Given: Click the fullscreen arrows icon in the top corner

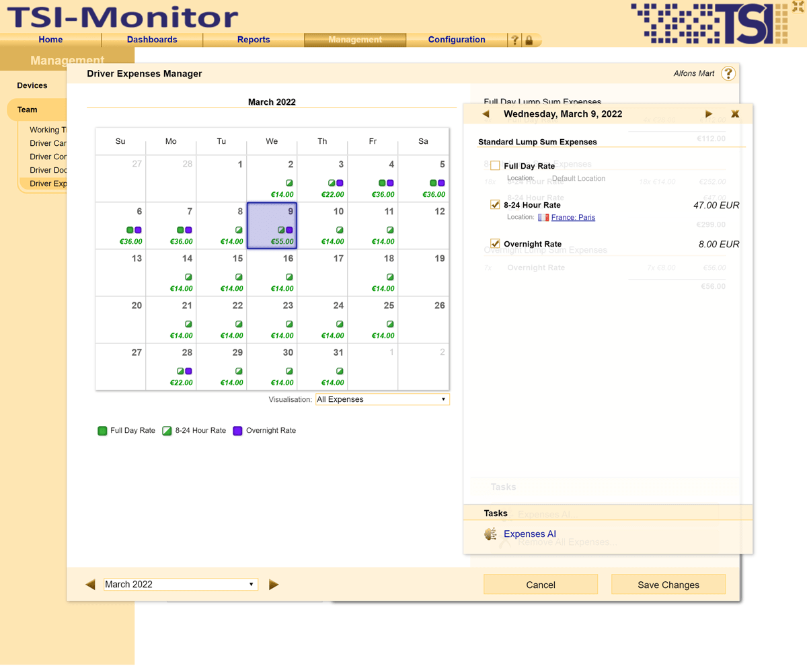Looking at the screenshot, I should click(x=798, y=7).
